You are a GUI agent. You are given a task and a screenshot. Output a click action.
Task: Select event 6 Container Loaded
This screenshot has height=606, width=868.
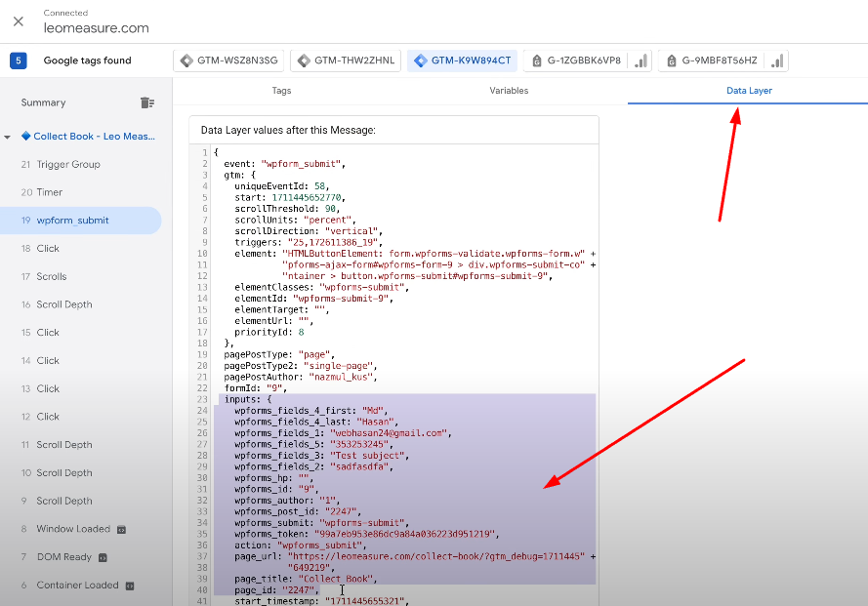point(81,585)
